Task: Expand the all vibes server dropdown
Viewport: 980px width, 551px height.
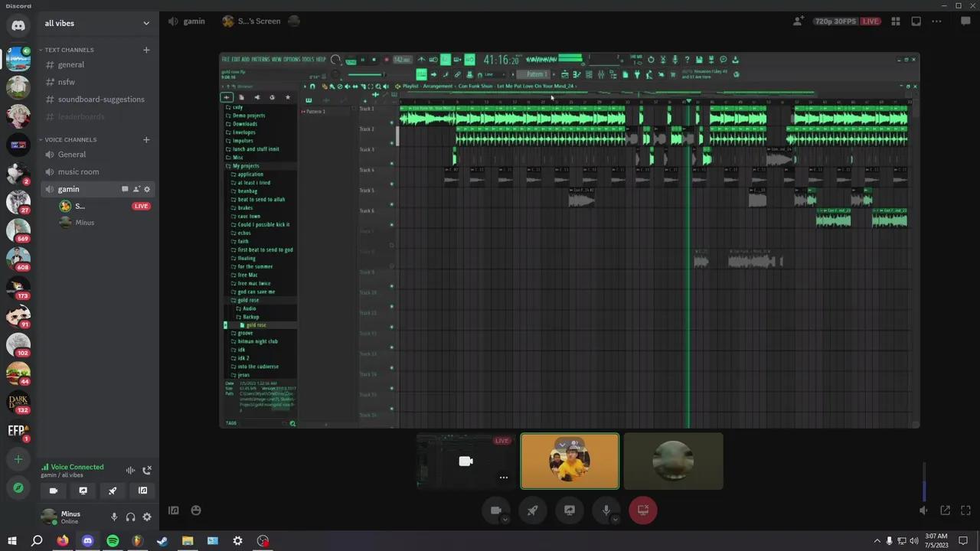Action: tap(145, 23)
